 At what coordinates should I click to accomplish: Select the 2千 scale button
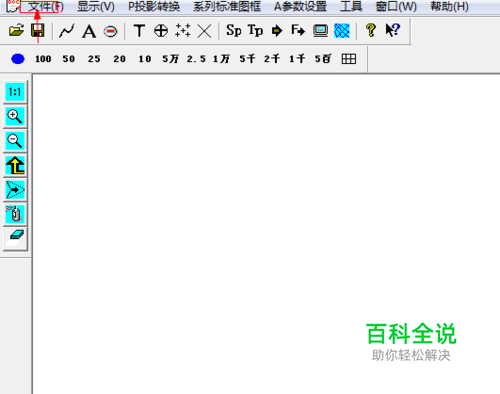272,59
